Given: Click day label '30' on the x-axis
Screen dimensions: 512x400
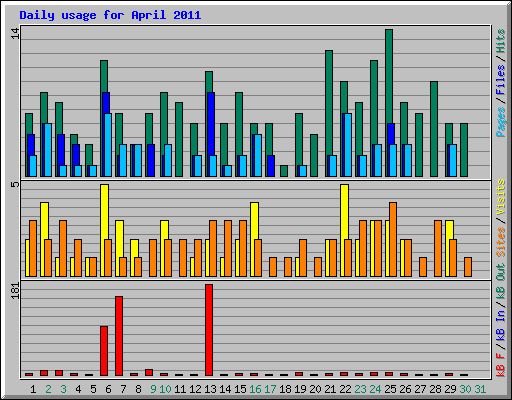Looking at the screenshot, I should click(x=465, y=389).
